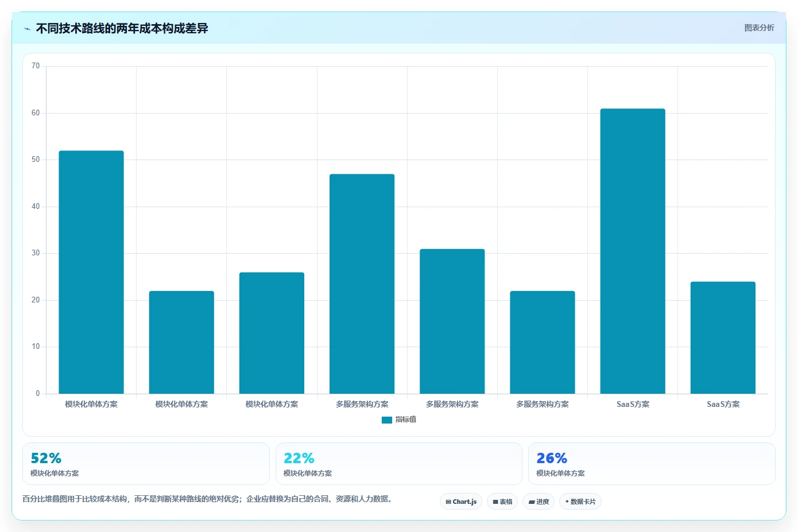Screen dimensions: 798x532
Task: Click the 进度 tag chip
Action: click(539, 502)
